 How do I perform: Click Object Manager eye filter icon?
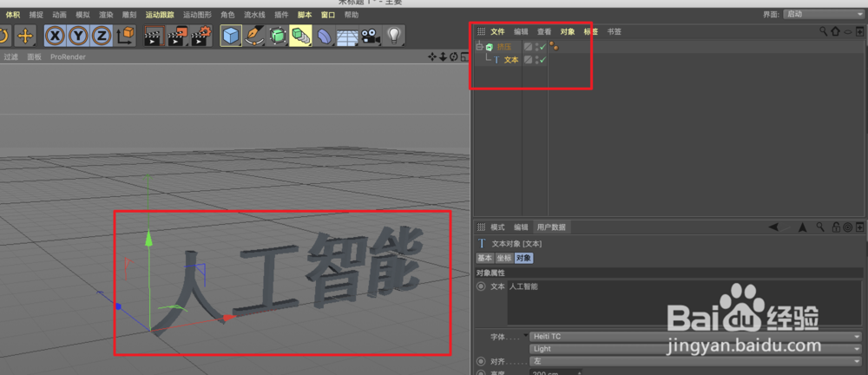[x=847, y=31]
